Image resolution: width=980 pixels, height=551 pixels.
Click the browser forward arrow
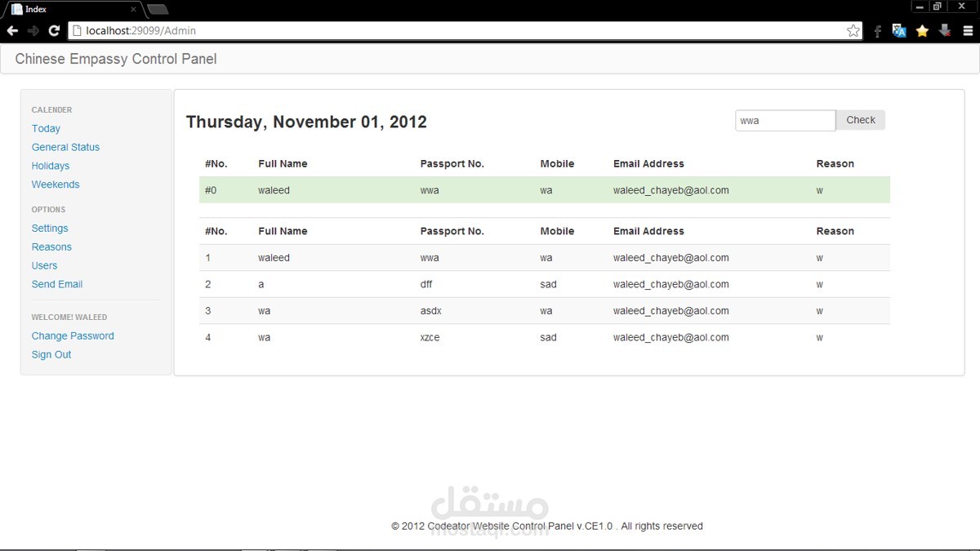(33, 31)
